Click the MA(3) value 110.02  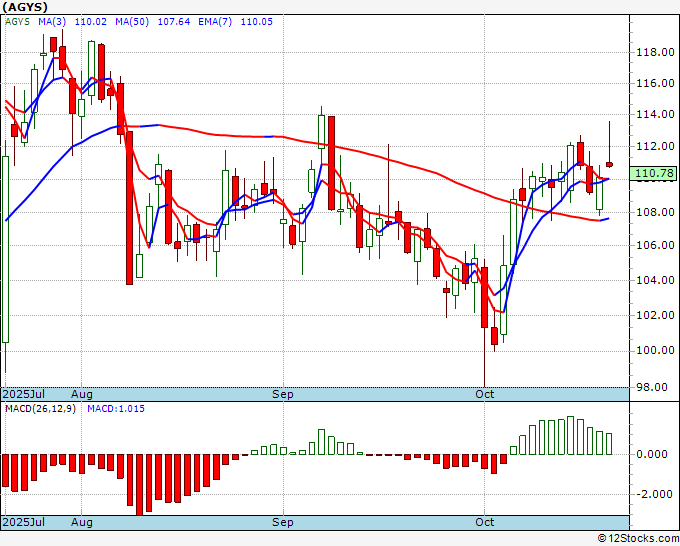tap(91, 22)
